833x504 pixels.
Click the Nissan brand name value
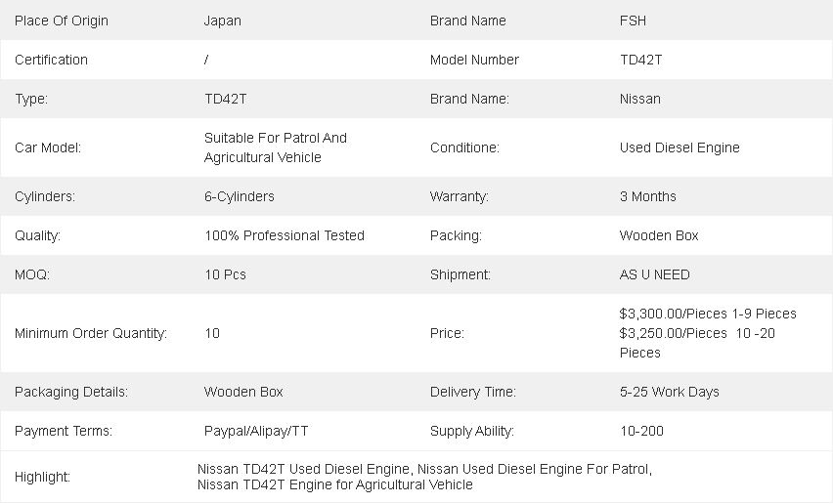click(640, 100)
